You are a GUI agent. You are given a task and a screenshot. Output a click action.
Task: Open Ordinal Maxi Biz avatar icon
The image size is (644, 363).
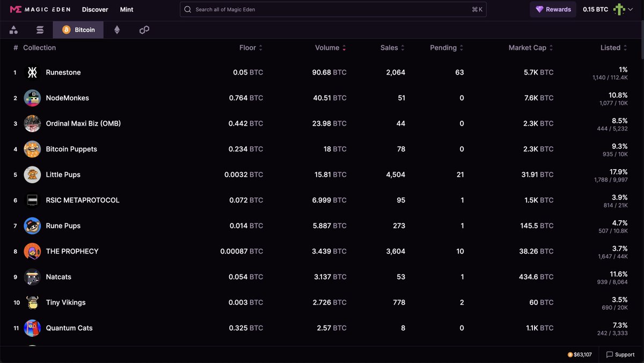(x=32, y=124)
